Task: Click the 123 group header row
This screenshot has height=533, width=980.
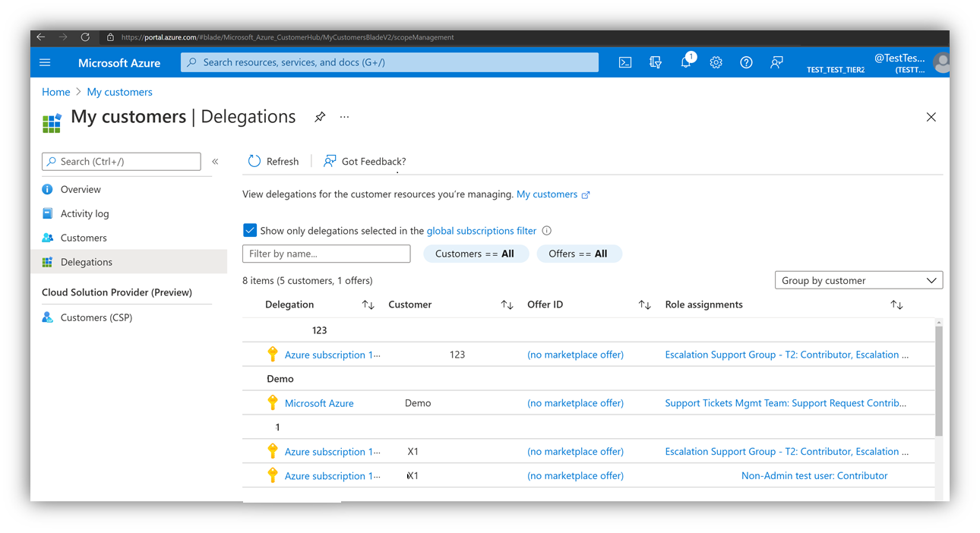Action: [588, 330]
